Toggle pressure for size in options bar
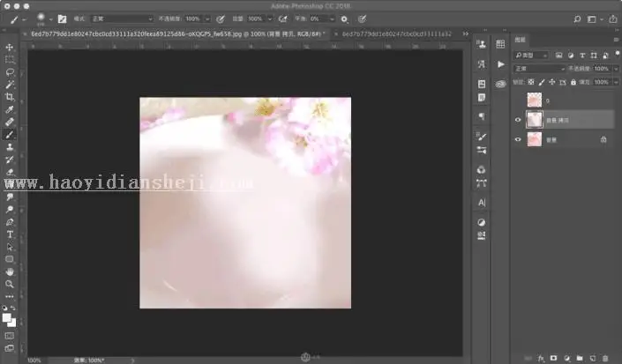 click(x=362, y=19)
